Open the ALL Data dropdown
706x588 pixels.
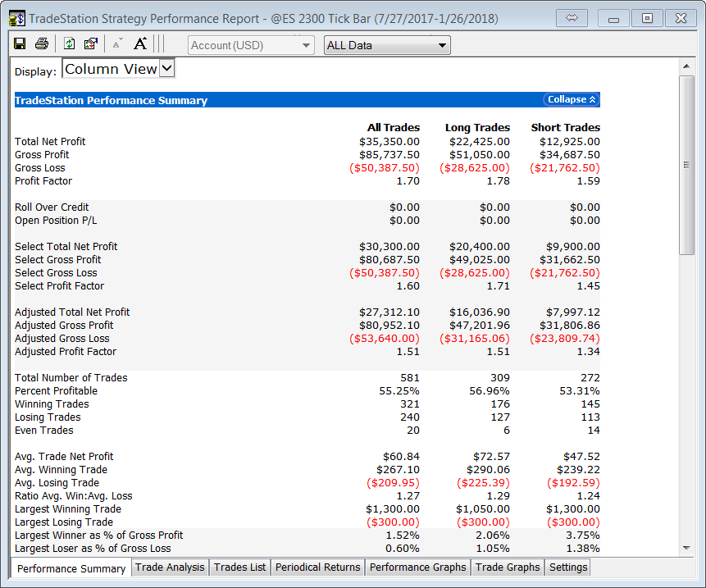point(387,45)
